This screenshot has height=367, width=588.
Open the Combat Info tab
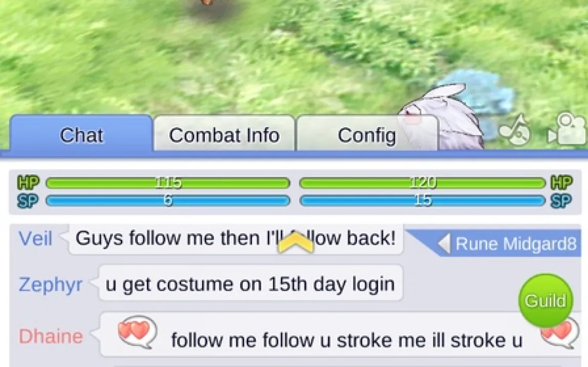click(x=224, y=134)
